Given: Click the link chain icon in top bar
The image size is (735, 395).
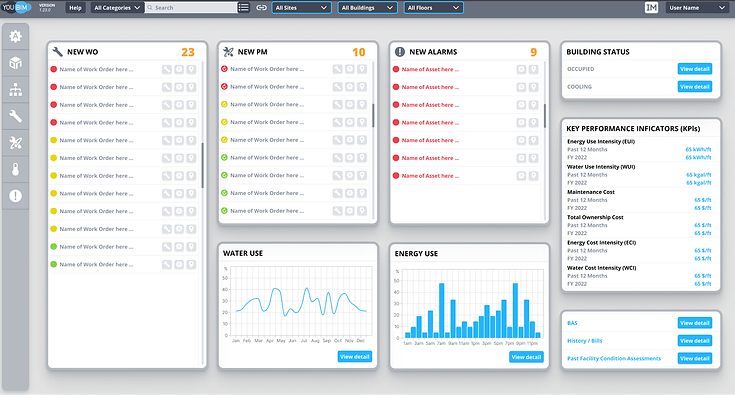Looking at the screenshot, I should pos(262,7).
